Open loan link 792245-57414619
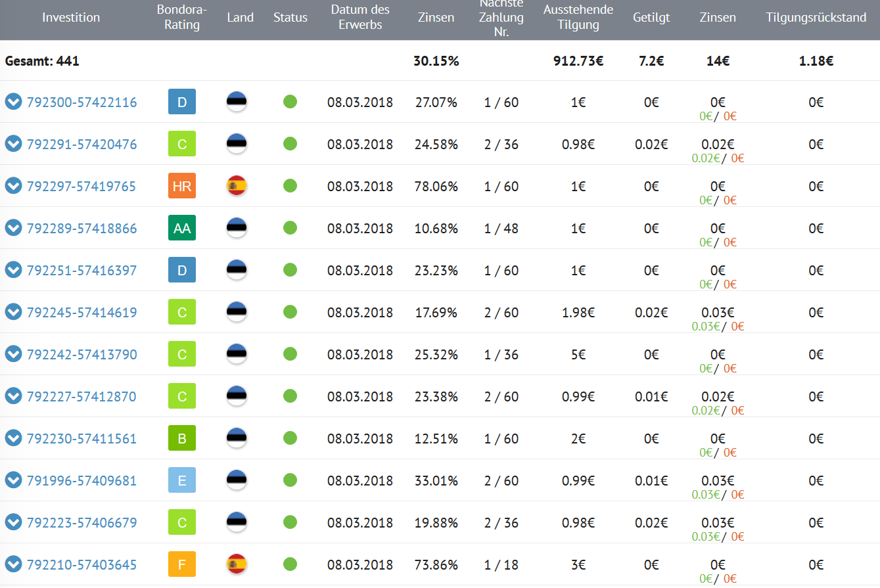This screenshot has height=588, width=880. click(x=81, y=312)
